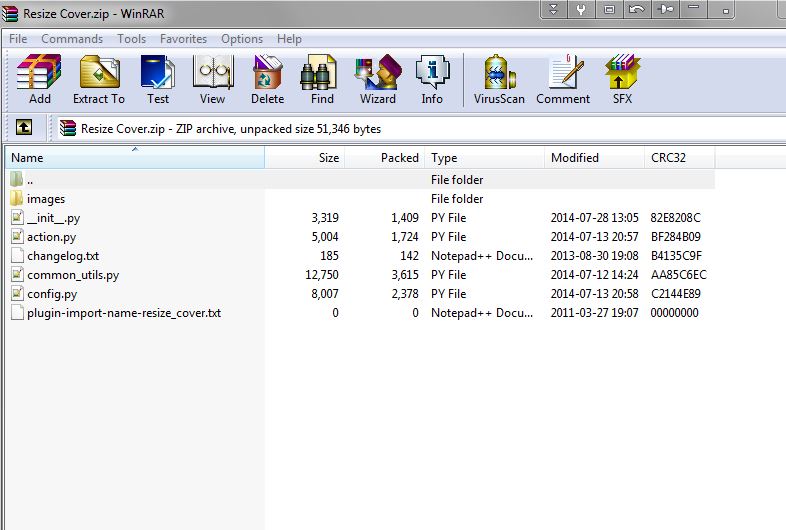Viewport: 786px width, 530px height.
Task: Click modified date 2013-08-30 19:08
Action: click(x=595, y=256)
